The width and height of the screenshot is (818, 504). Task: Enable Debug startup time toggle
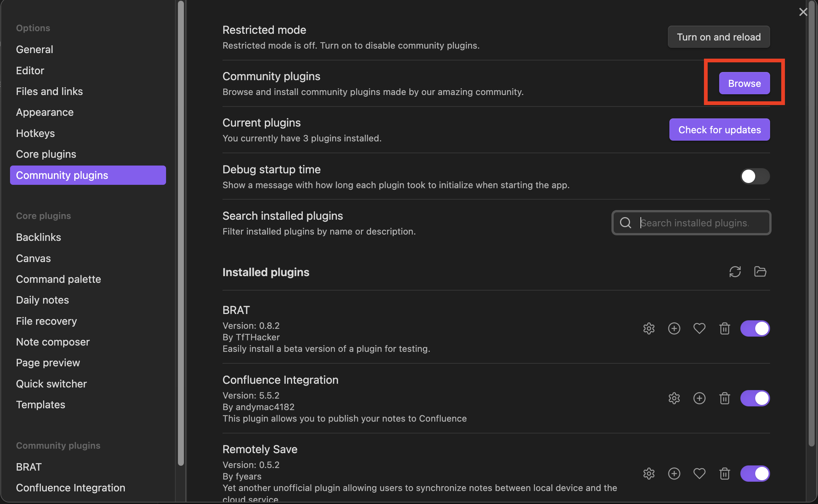point(755,176)
